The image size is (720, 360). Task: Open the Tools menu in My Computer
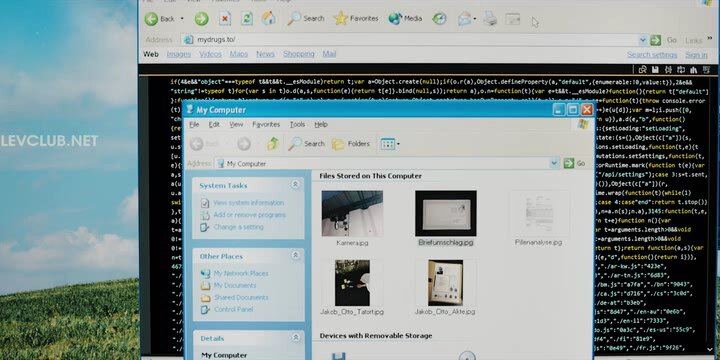(x=297, y=124)
